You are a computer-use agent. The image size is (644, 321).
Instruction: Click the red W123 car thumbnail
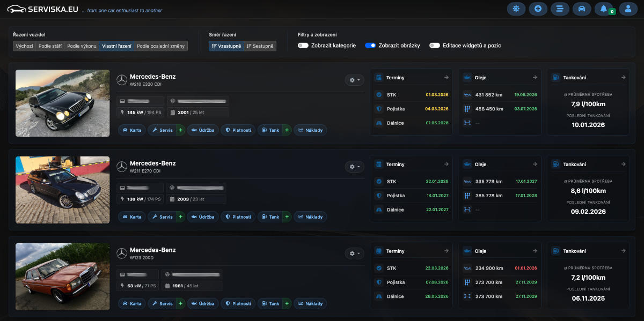pyautogui.click(x=62, y=277)
